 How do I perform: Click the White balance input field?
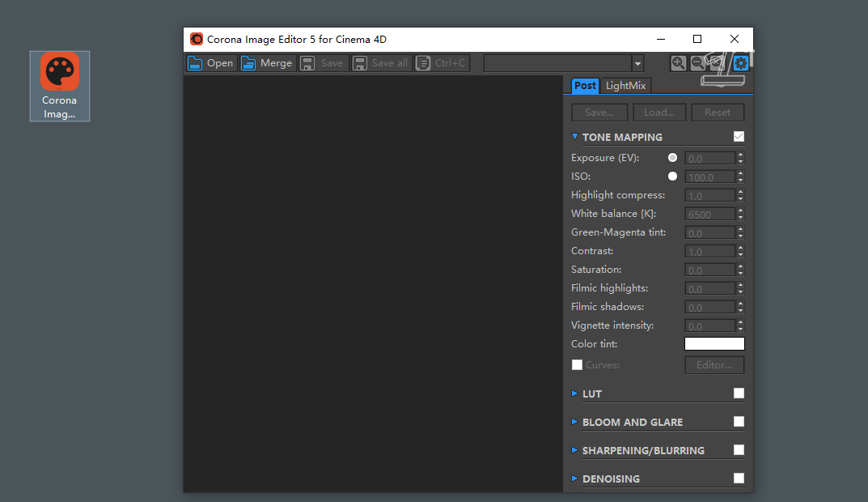pyautogui.click(x=709, y=214)
